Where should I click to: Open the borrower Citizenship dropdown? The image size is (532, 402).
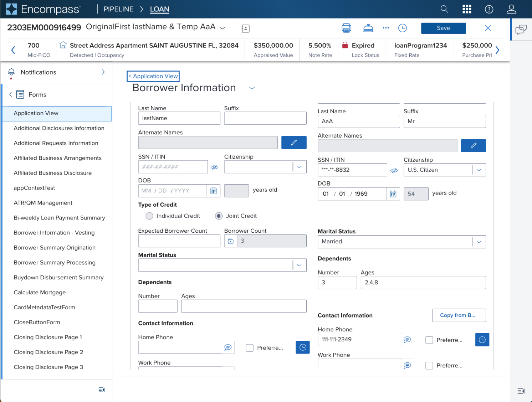[x=299, y=167]
